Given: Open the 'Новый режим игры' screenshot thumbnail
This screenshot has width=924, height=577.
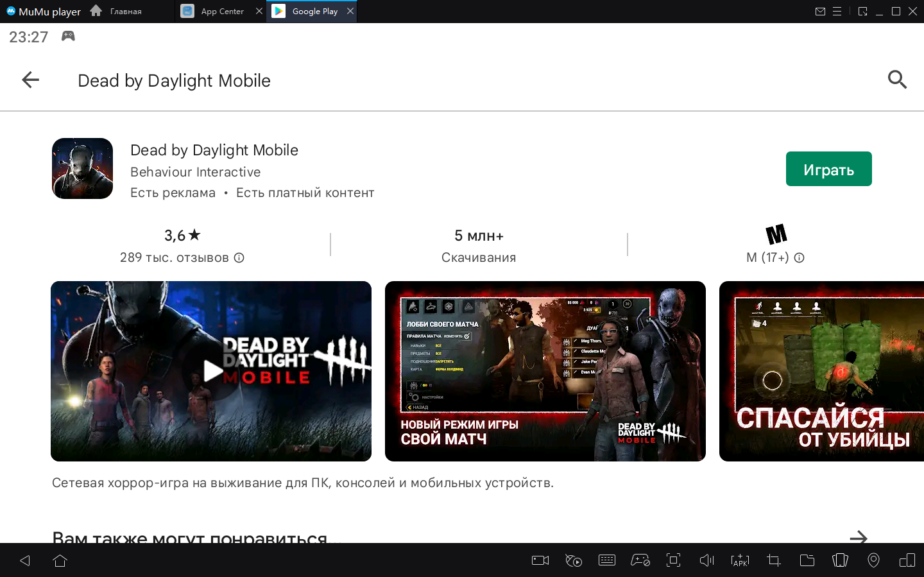Looking at the screenshot, I should [545, 371].
